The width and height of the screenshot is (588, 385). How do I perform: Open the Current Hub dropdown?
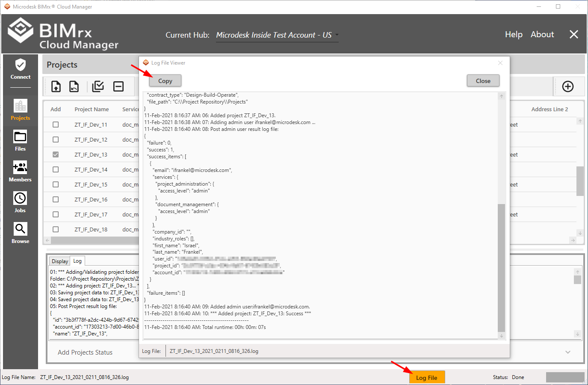(x=277, y=35)
